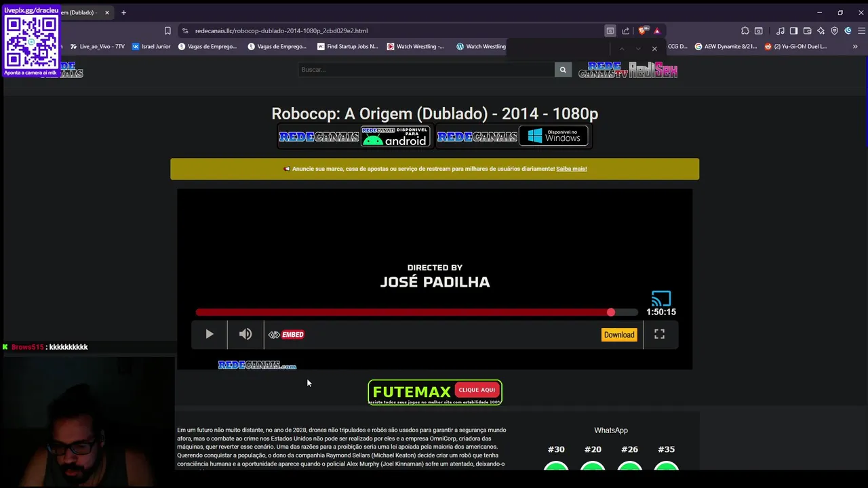This screenshot has width=868, height=488.
Task: Click the share page icon in the address bar
Action: 625,30
